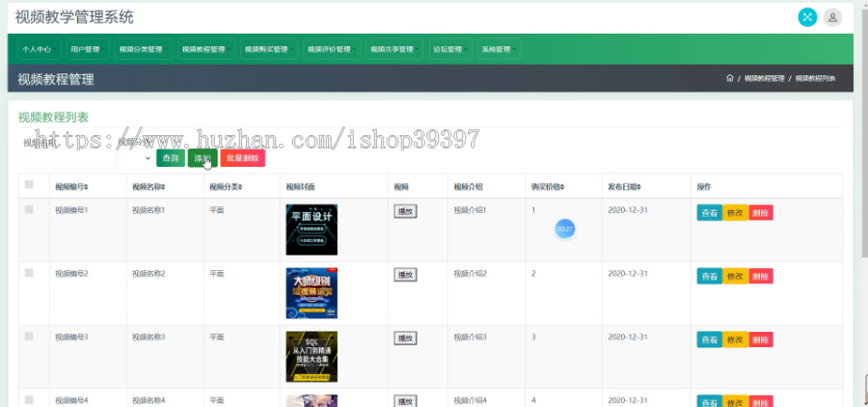Play the video in 视频编号2 row

point(405,275)
